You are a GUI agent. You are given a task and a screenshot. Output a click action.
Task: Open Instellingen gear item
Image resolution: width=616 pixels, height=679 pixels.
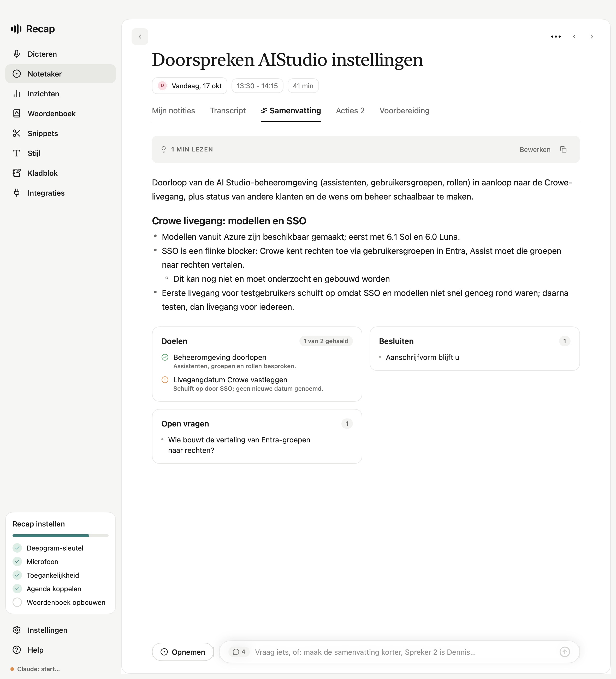(x=61, y=630)
